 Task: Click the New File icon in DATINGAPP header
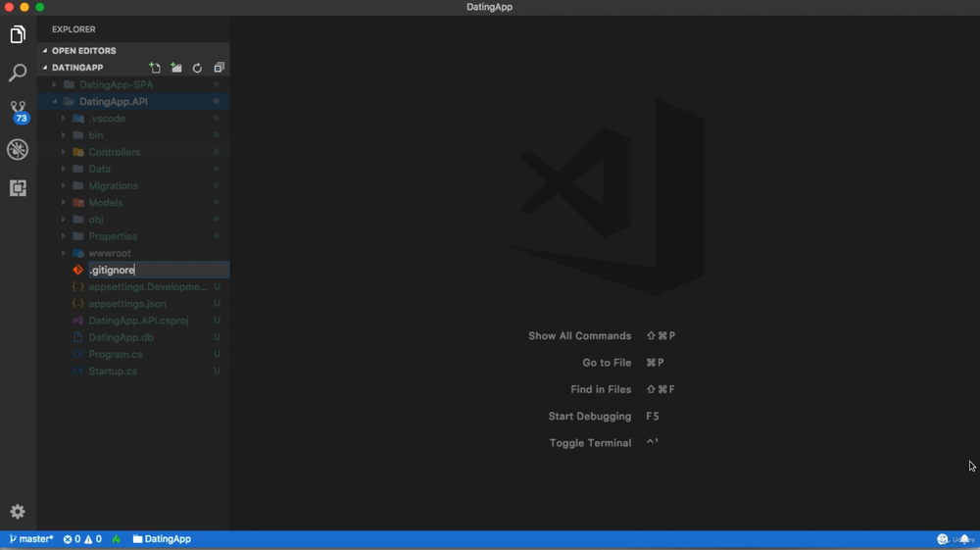tap(155, 68)
